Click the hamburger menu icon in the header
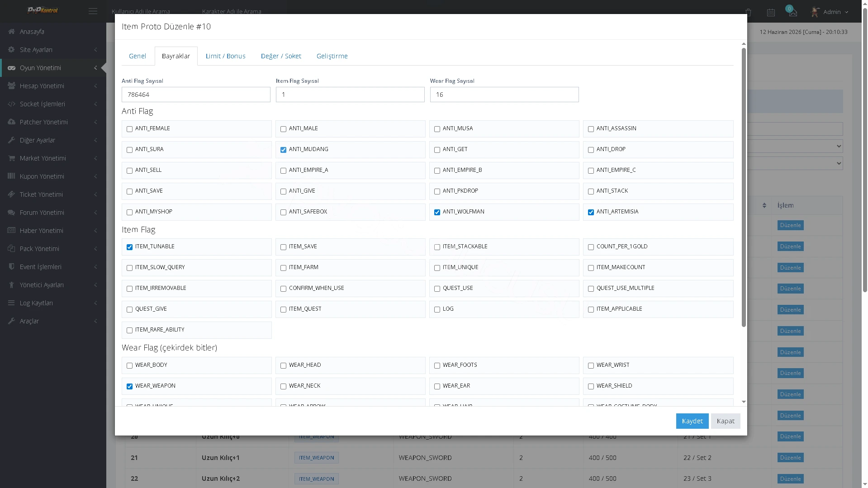The width and height of the screenshot is (868, 488). click(93, 11)
